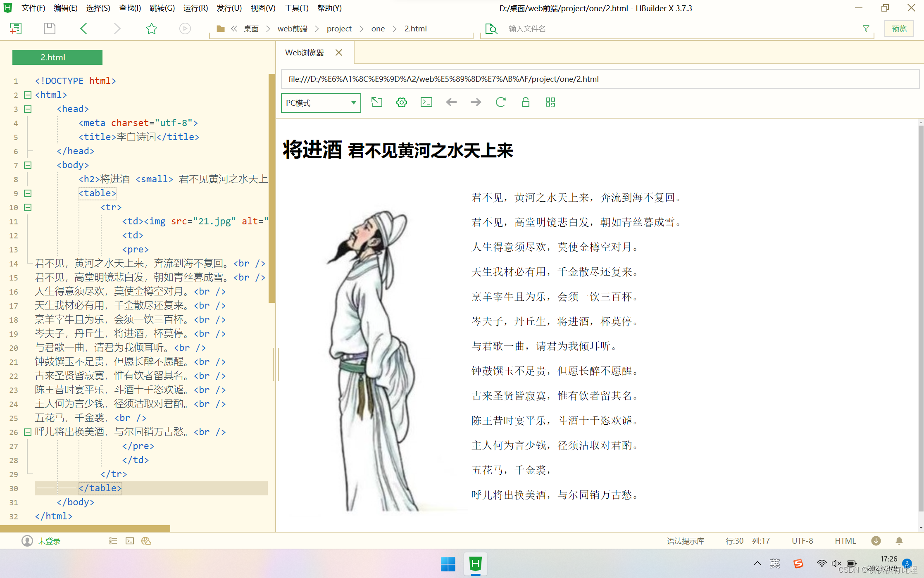Select the Web浏览器 tab
Viewport: 924px width, 578px height.
pyautogui.click(x=305, y=53)
